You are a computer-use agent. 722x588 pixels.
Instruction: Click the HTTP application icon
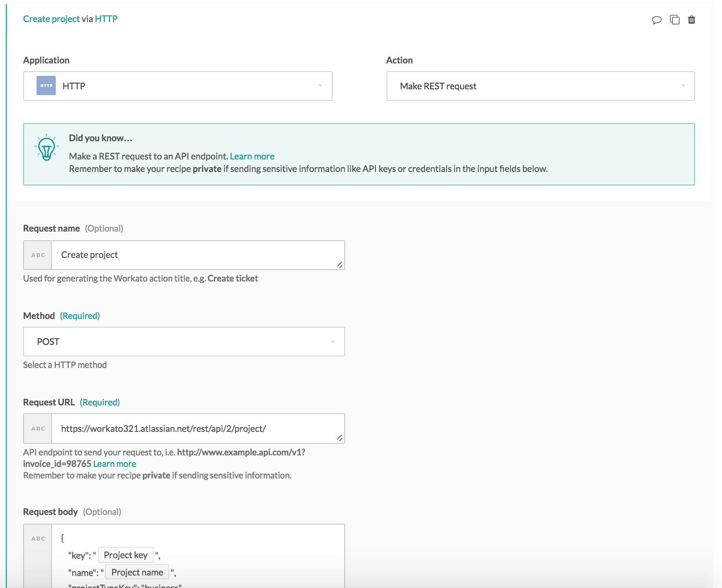click(x=45, y=86)
